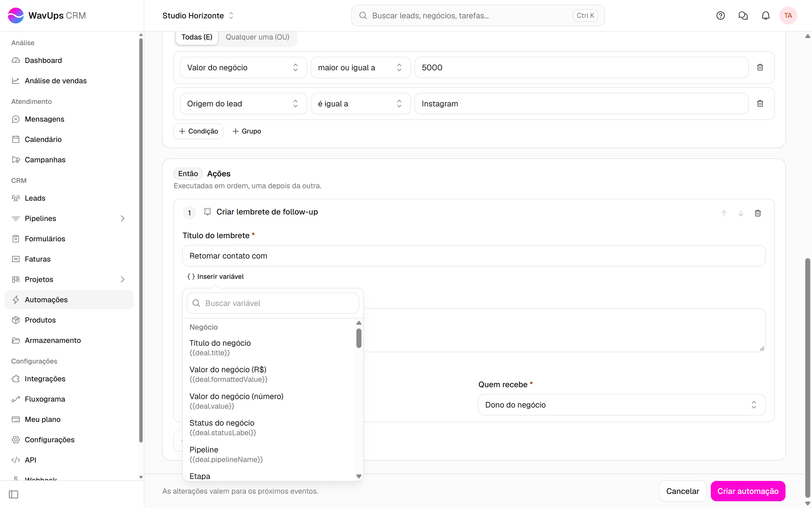Move follow-up action up

724,213
